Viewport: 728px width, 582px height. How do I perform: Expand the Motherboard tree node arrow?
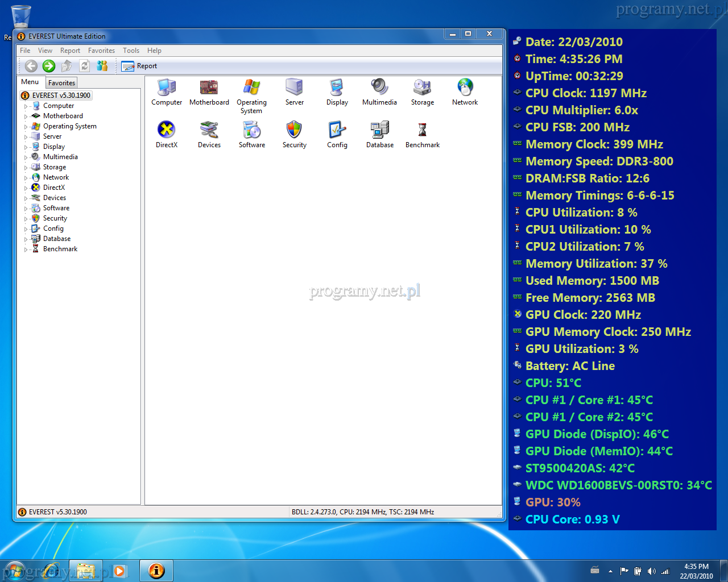[x=26, y=117]
